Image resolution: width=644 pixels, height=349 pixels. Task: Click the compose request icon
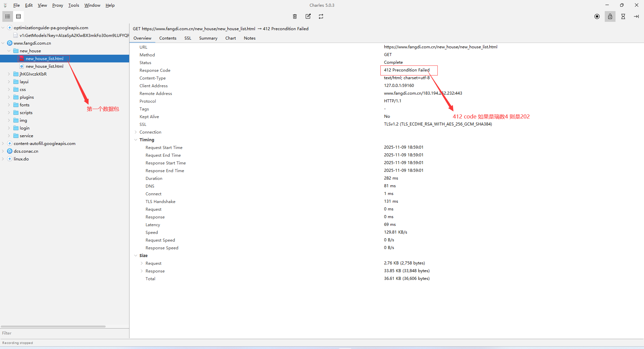pos(308,16)
